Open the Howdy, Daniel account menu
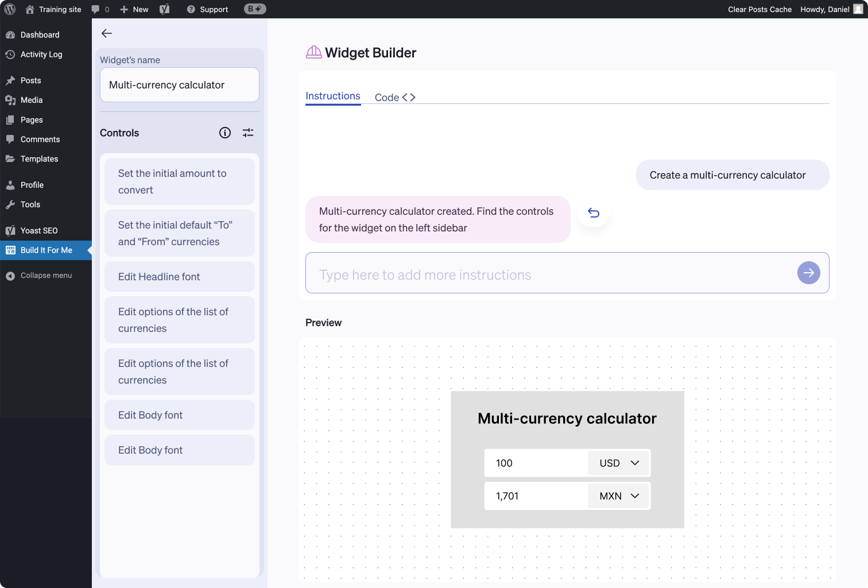This screenshot has width=868, height=588. [x=831, y=9]
